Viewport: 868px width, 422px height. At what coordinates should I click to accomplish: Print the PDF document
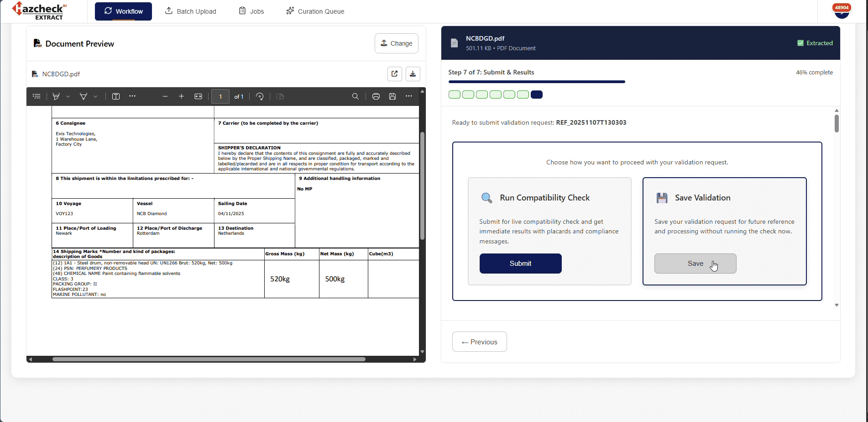[376, 96]
